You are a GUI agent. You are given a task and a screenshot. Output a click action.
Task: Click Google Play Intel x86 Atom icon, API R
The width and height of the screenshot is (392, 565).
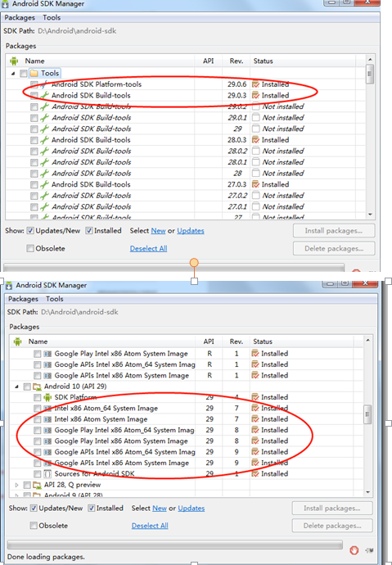pos(47,354)
